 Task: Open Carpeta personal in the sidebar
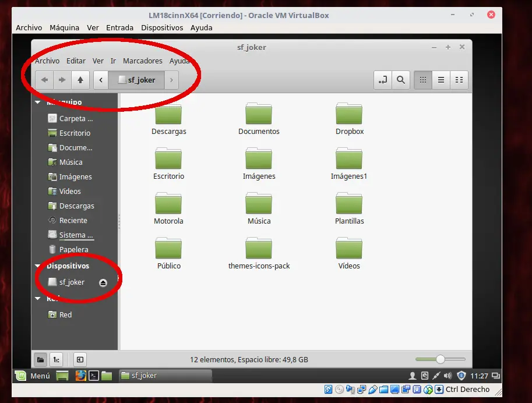(71, 118)
